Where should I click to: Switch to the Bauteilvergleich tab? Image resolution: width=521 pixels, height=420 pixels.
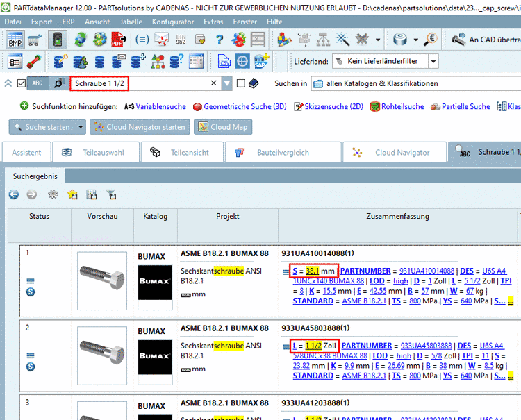[283, 152]
